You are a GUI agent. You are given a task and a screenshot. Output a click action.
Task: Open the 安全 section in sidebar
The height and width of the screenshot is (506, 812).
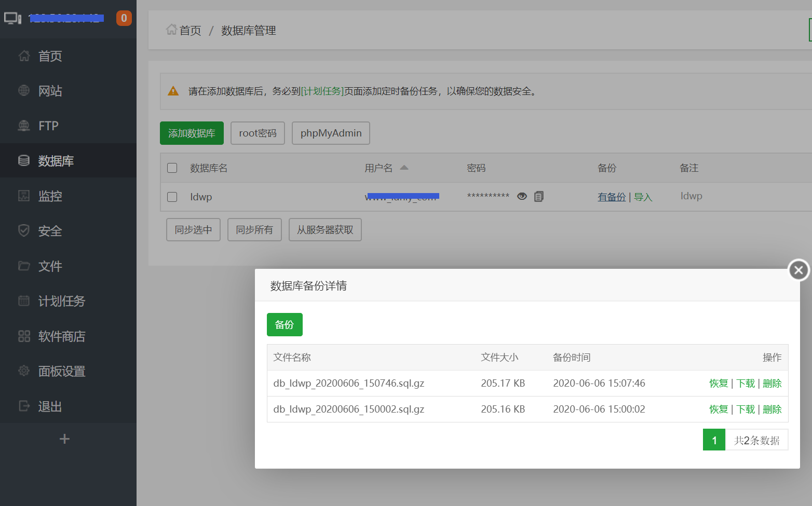(x=49, y=231)
